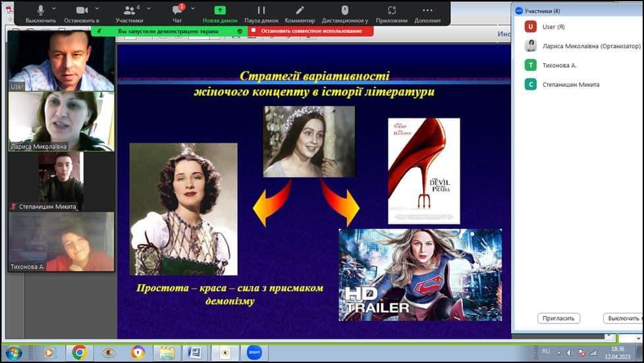Open the Participants panel icon
This screenshot has width=644, height=363.
point(129,11)
